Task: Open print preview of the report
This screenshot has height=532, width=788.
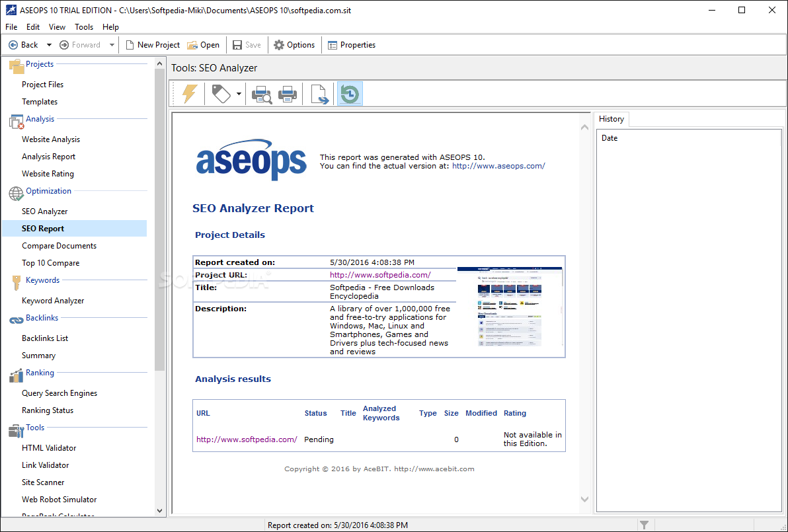Action: pos(261,94)
